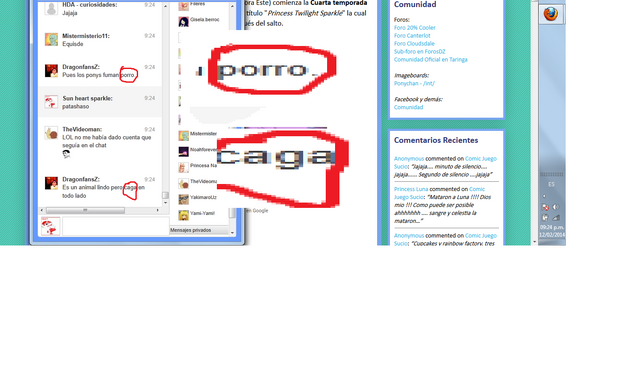640x391 pixels.
Task: Click HDA - curiosidades avatar in chat
Action: click(51, 9)
